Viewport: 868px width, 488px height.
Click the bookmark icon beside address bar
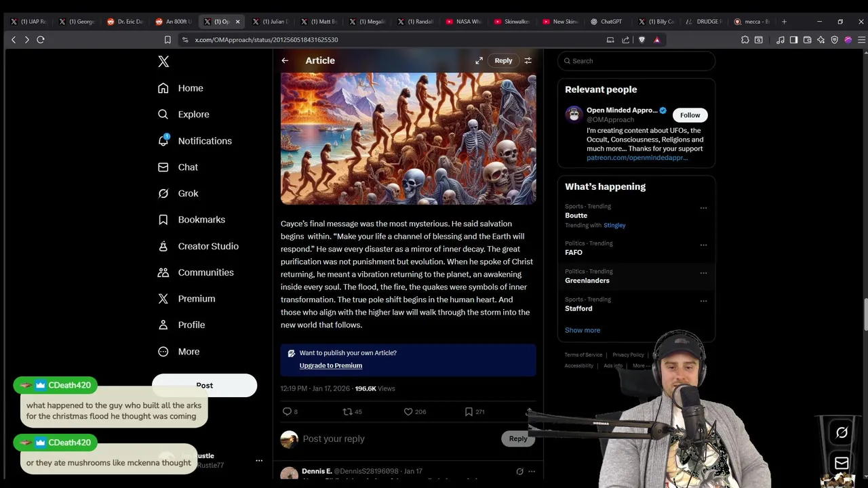167,40
